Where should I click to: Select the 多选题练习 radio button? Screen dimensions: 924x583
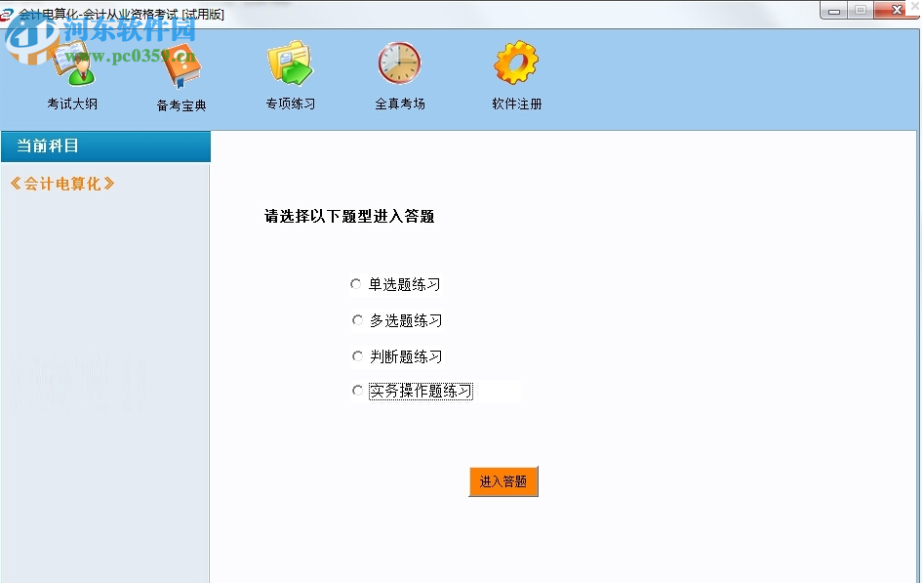[357, 320]
